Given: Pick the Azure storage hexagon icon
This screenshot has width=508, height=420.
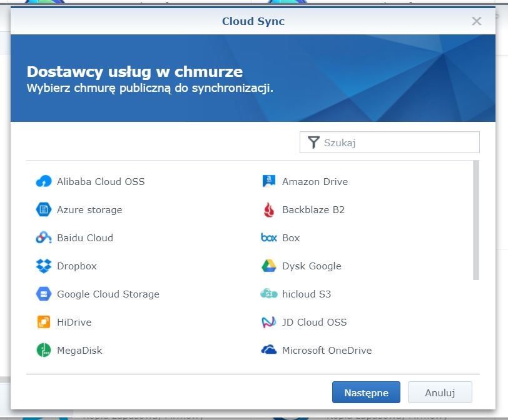Looking at the screenshot, I should [43, 209].
